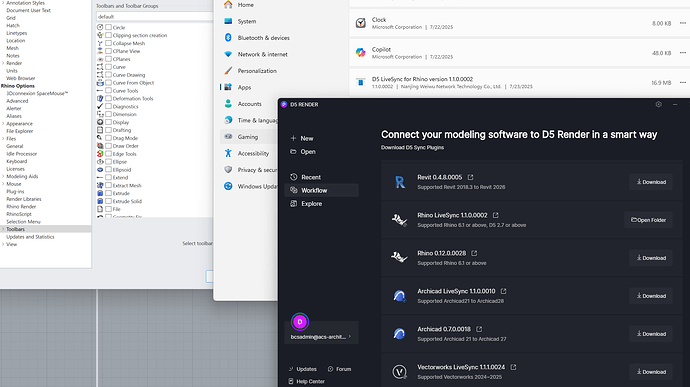Click the Vectorworks logo icon
Screen dimensions: 690x387
tap(399, 372)
